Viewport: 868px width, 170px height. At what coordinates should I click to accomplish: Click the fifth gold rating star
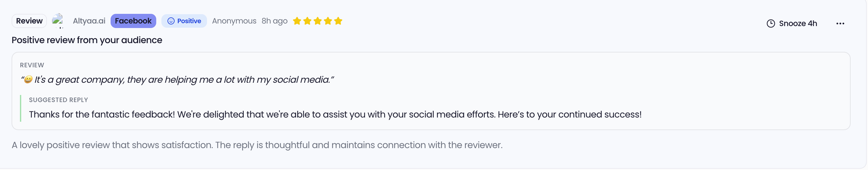point(338,21)
